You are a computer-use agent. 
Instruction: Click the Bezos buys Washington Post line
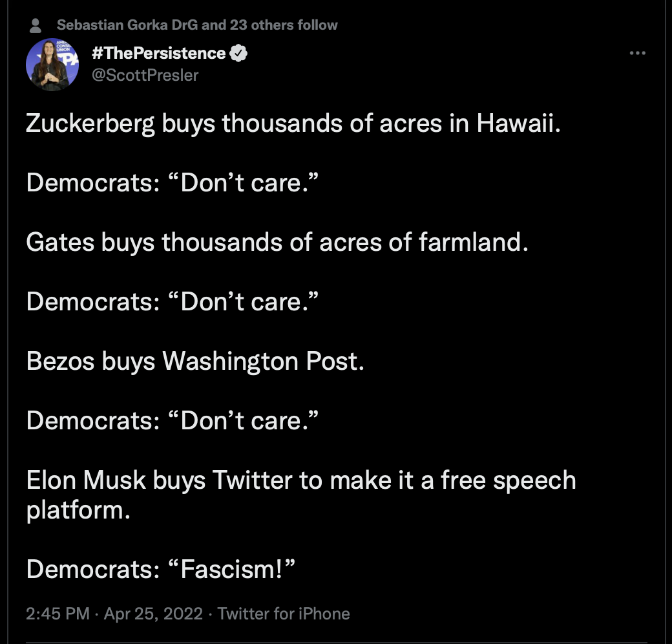coord(195,361)
